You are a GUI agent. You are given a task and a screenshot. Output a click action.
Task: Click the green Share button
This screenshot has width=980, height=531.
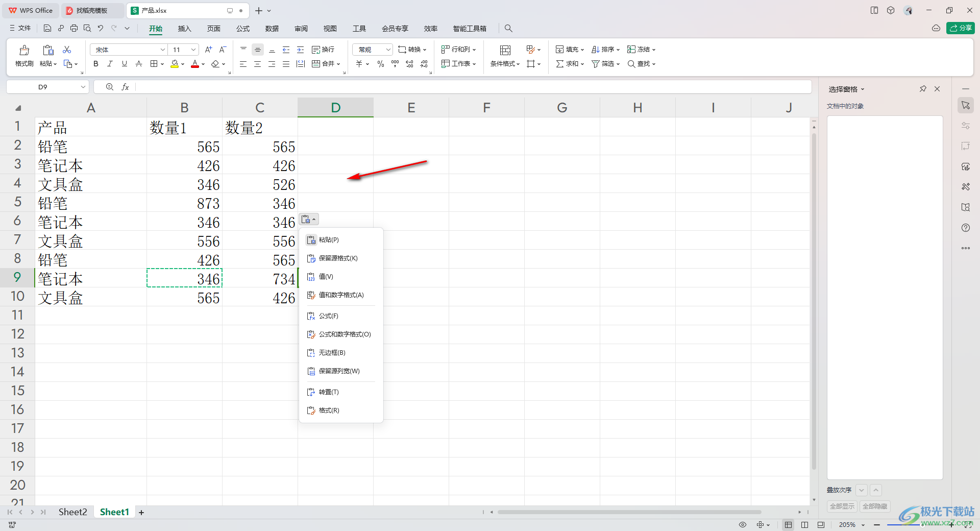960,28
